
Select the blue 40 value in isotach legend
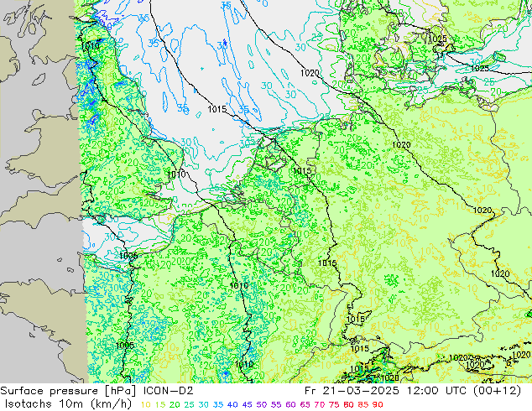click(232, 404)
